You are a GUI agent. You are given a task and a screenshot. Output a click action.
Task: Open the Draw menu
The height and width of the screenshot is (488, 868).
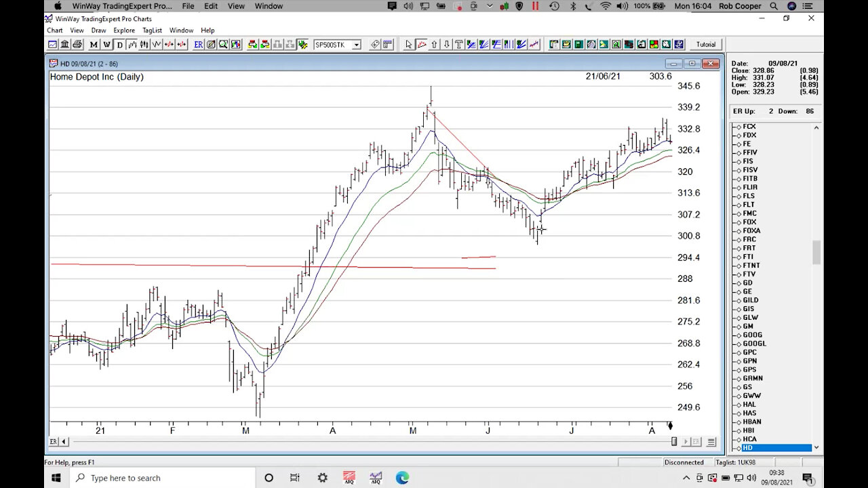(98, 30)
